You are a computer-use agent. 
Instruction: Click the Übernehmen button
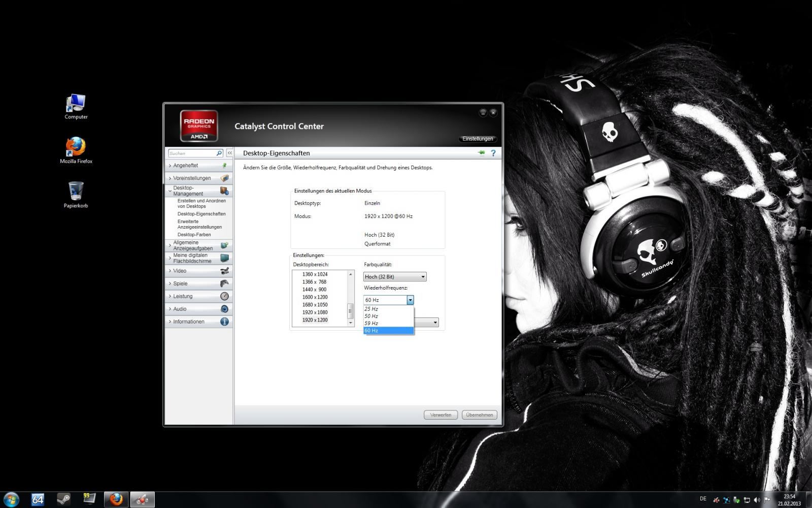click(480, 415)
